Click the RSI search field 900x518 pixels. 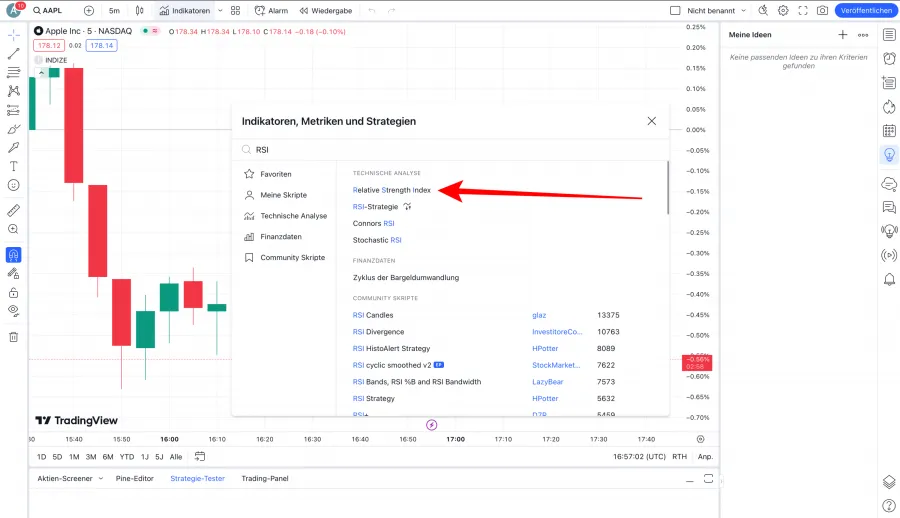(451, 149)
